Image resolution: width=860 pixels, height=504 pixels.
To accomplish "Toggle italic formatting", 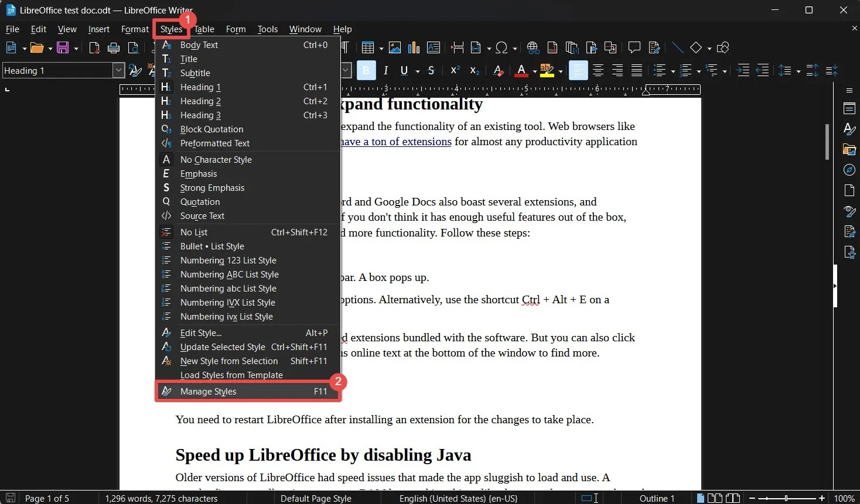I will pos(385,70).
